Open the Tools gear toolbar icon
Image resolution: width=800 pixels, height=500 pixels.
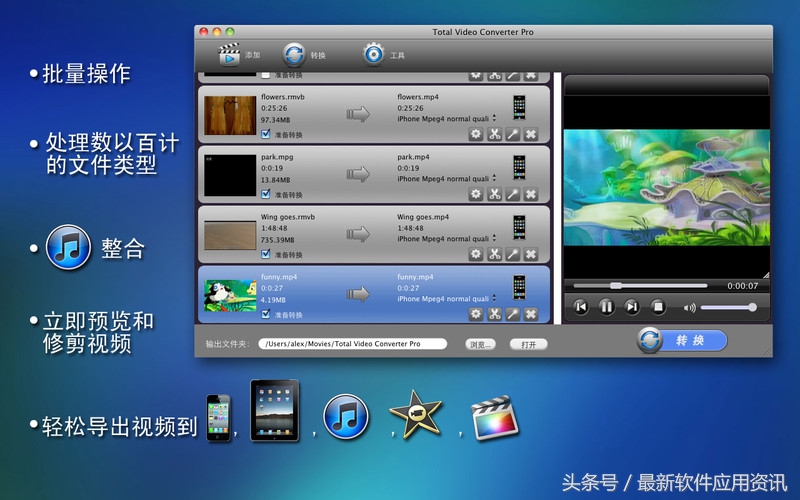click(x=373, y=54)
